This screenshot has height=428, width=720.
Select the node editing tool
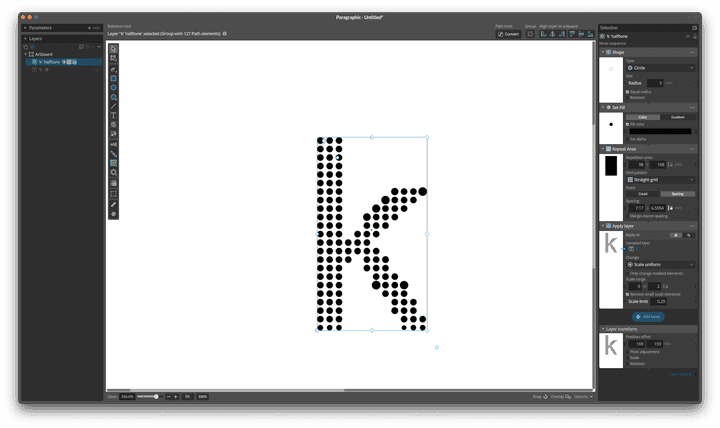tap(113, 58)
